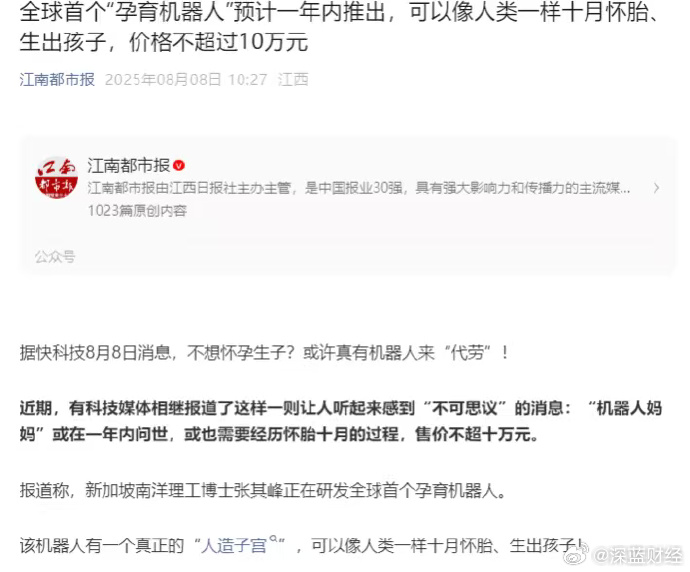Click the paragraph beginning 据快科技8月8日消息
Viewport: 690px width, 572px height.
pos(264,352)
